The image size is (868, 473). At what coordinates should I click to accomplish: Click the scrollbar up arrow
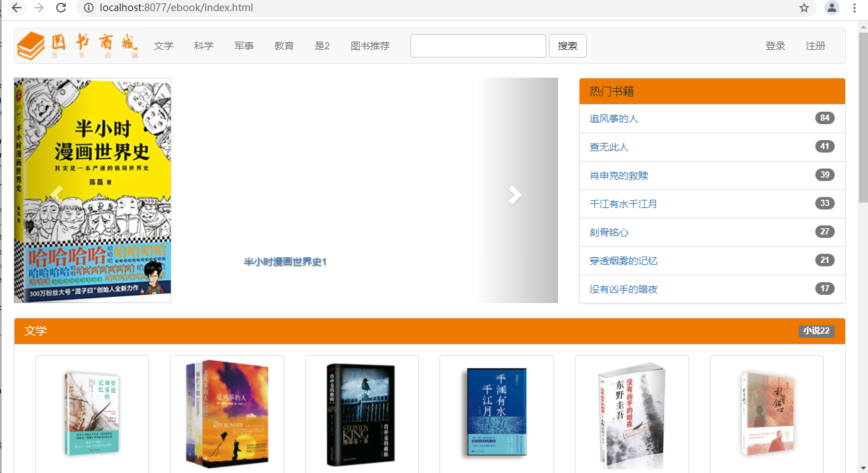tap(862, 26)
